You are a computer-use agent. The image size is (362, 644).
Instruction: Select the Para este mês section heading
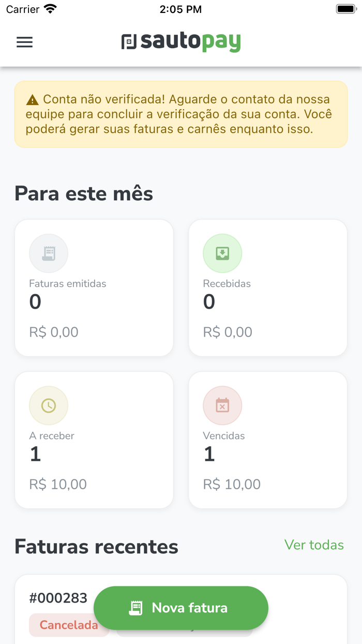[x=84, y=193]
